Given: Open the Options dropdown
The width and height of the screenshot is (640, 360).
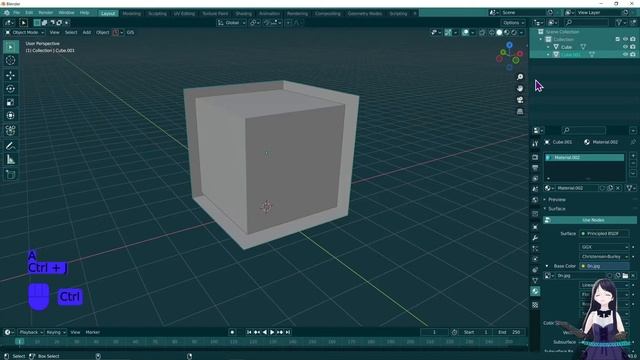Looking at the screenshot, I should 513,23.
